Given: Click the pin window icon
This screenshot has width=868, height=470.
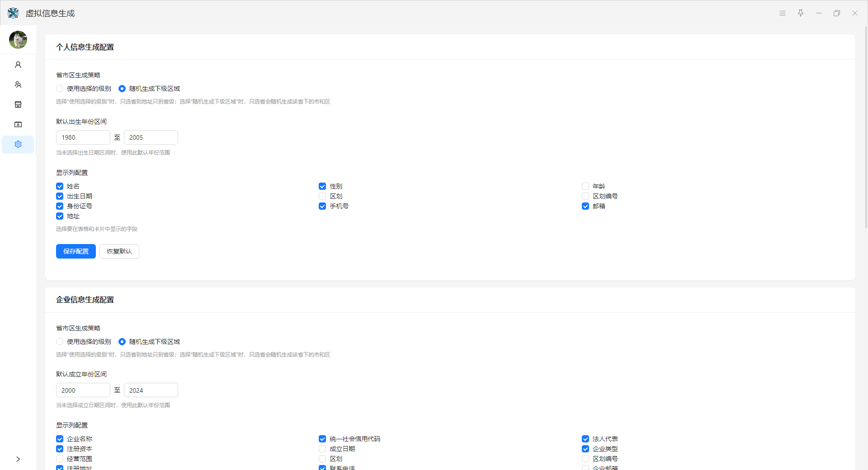Looking at the screenshot, I should point(801,13).
